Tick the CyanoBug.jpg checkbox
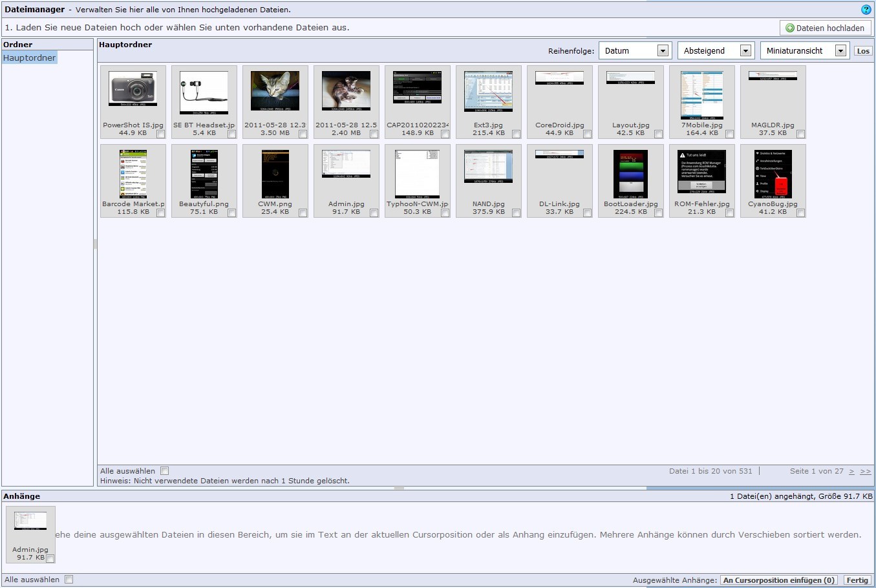876x588 pixels. click(800, 213)
